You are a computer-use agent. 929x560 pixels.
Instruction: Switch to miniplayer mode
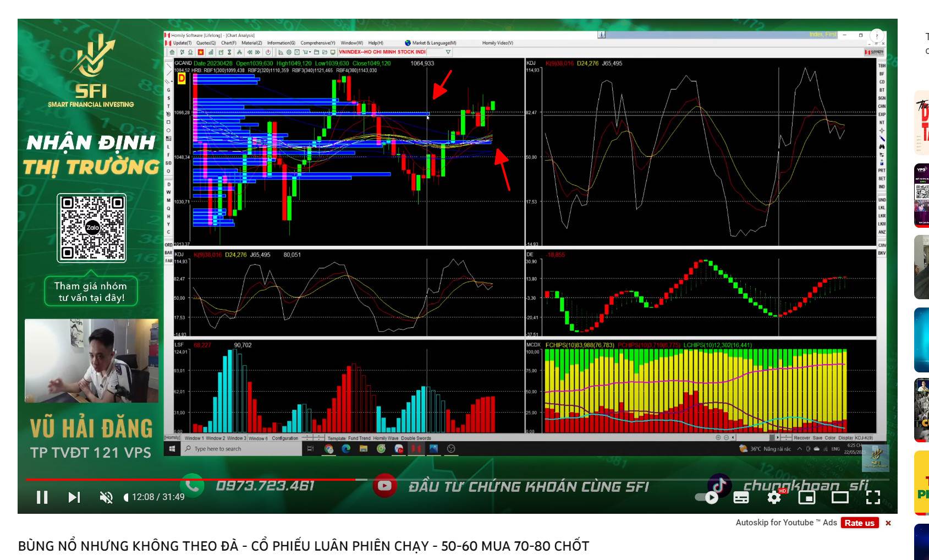807,497
